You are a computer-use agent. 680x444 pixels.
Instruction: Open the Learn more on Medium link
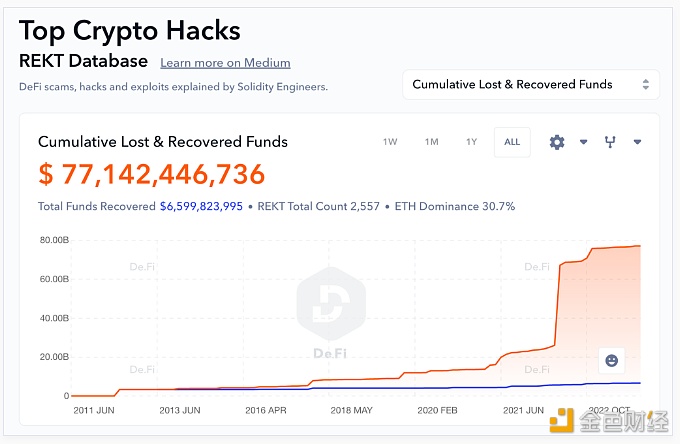pyautogui.click(x=225, y=63)
